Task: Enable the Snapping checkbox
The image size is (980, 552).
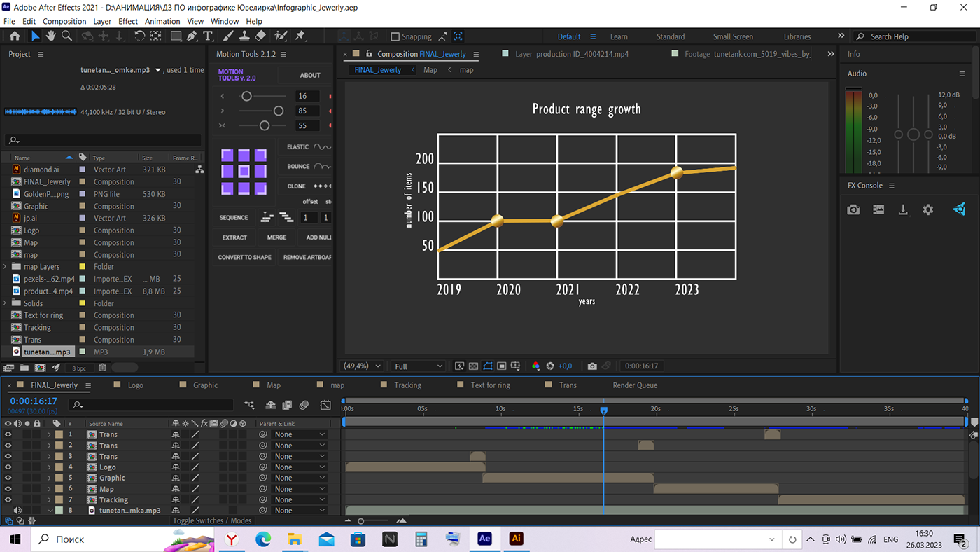Action: [395, 36]
